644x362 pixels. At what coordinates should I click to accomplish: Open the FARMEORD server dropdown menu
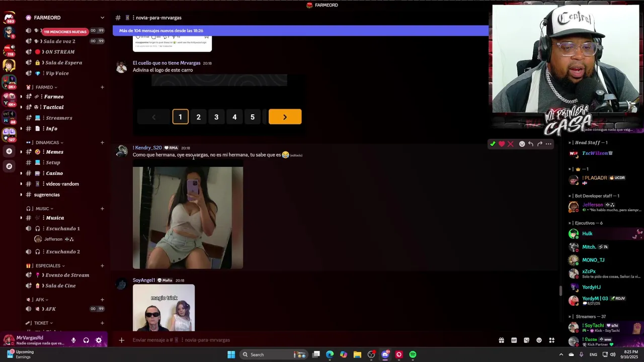102,18
